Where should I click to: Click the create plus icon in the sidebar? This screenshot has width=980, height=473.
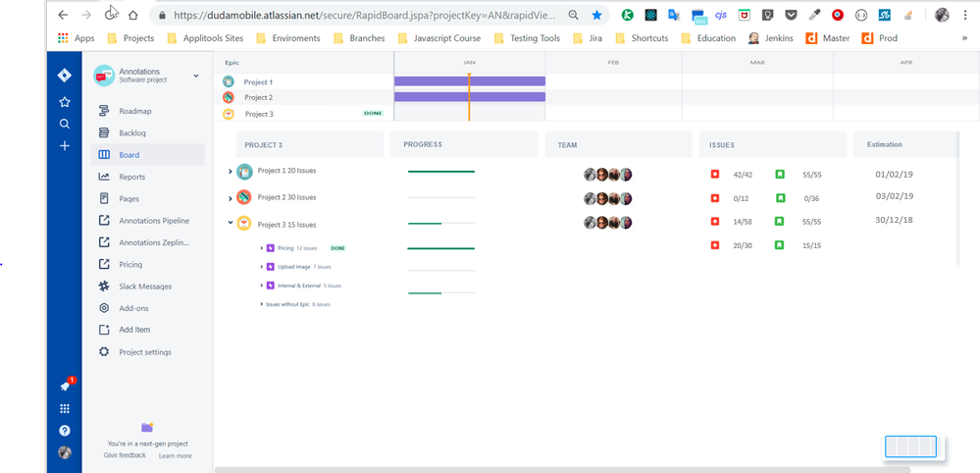(65, 146)
